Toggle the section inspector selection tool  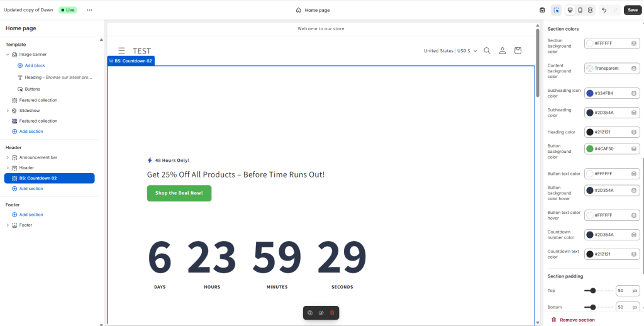[557, 10]
